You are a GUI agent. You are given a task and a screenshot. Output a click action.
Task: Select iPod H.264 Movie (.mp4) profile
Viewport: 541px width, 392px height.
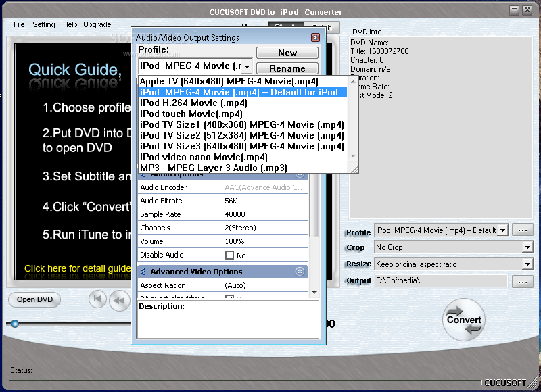click(x=243, y=103)
